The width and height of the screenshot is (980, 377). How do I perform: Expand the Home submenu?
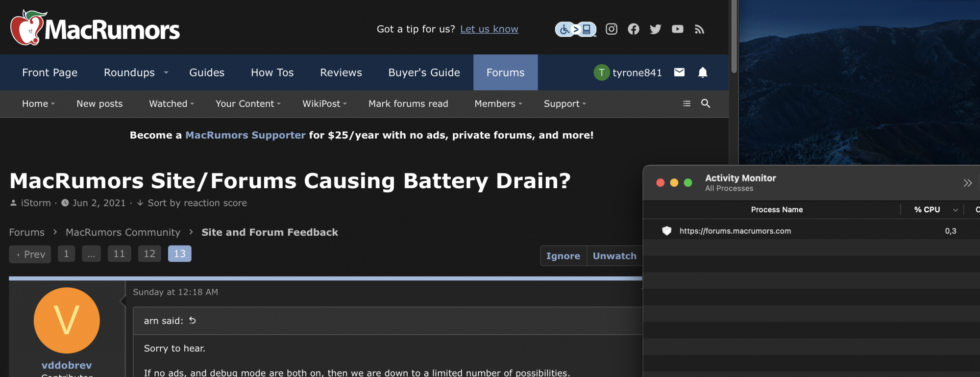click(53, 104)
